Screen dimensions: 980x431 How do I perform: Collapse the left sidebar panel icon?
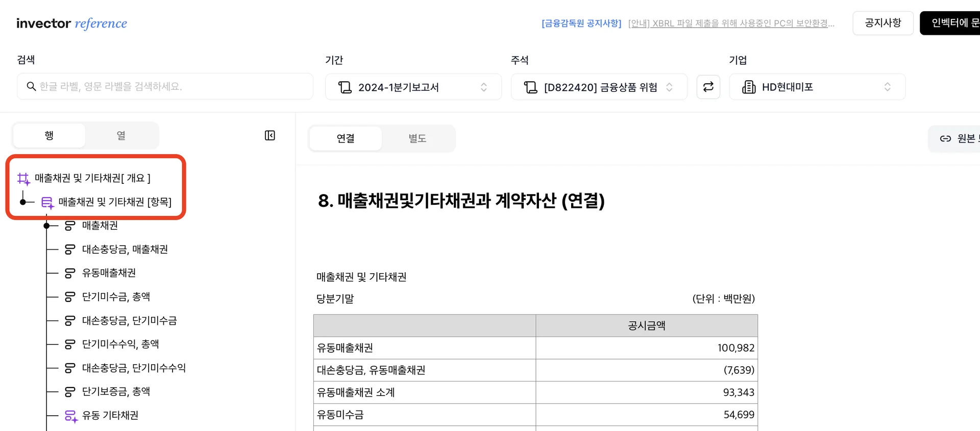pos(270,135)
